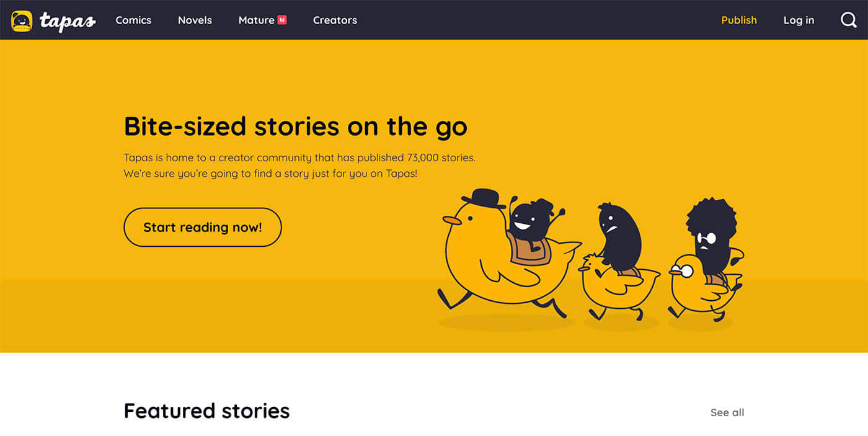The image size is (868, 436).
Task: Click the tapas wordmark in header
Action: point(68,20)
